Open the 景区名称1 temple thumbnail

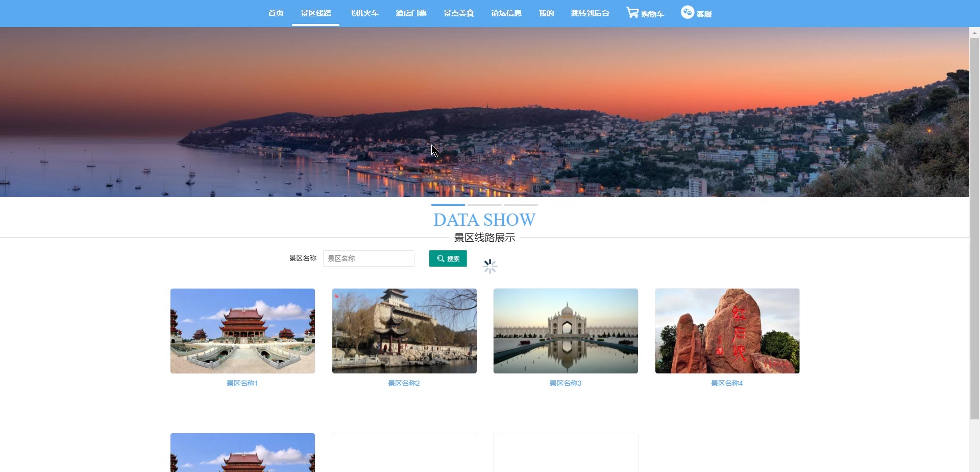[242, 331]
